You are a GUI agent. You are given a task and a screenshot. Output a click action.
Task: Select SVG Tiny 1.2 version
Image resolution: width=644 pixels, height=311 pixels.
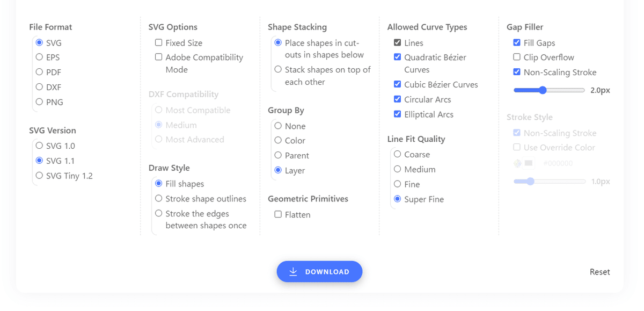point(39,176)
